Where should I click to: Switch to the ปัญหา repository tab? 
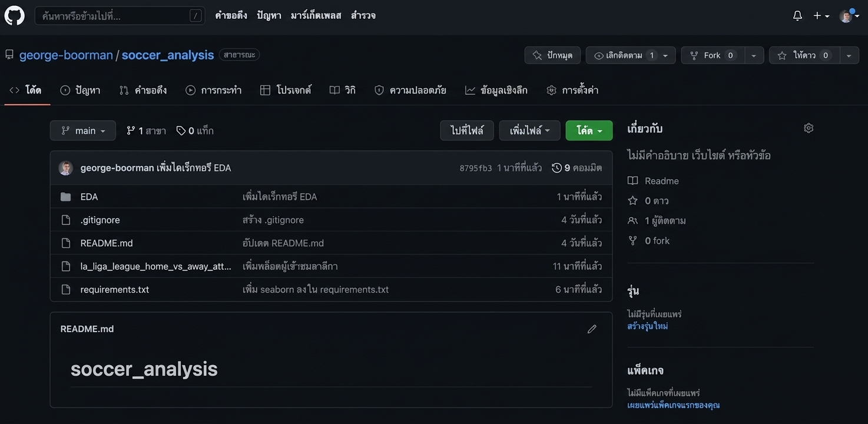80,90
